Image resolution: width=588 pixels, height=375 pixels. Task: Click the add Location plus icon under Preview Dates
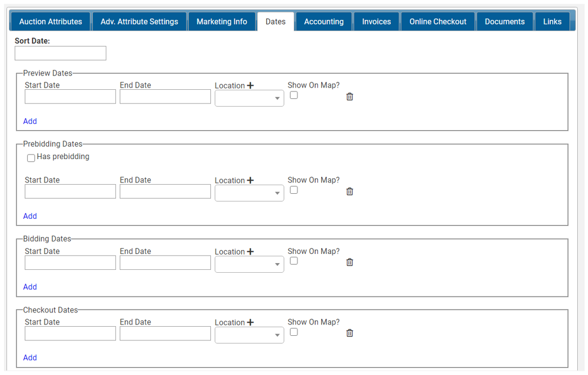(x=251, y=85)
